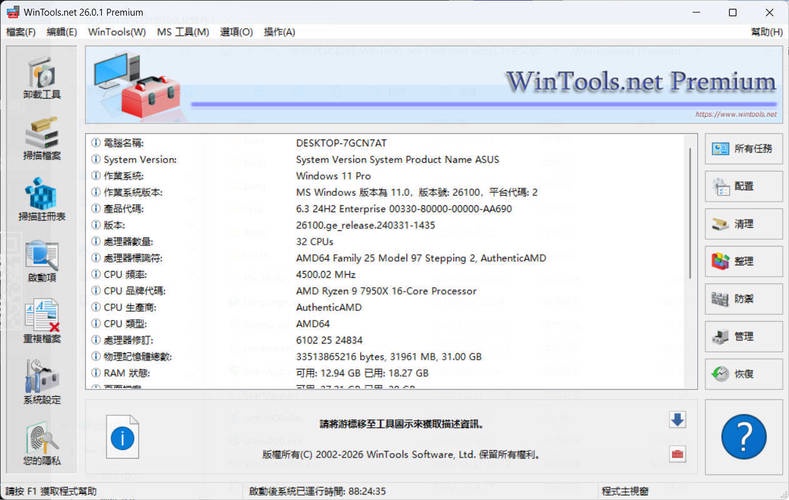Open the 檔案(F) menu

click(21, 32)
